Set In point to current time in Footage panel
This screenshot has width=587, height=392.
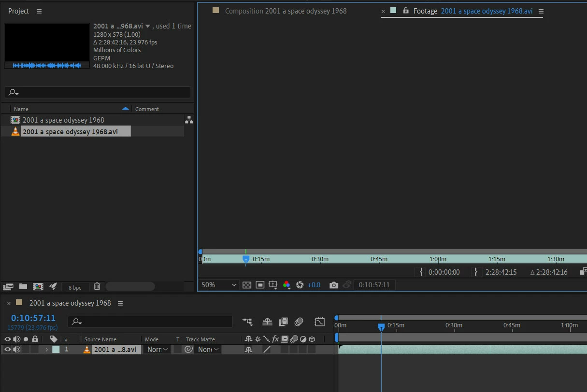[x=421, y=272]
